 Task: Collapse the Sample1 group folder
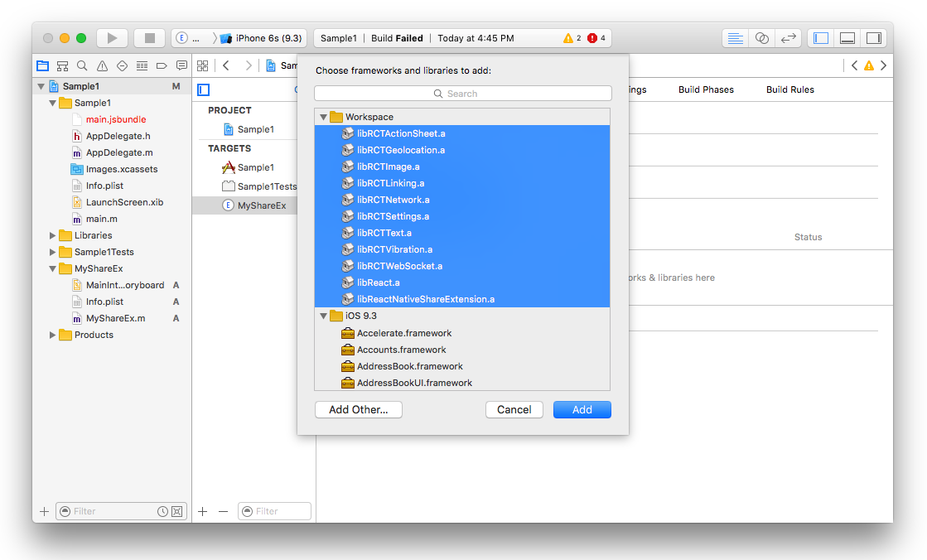pos(53,103)
